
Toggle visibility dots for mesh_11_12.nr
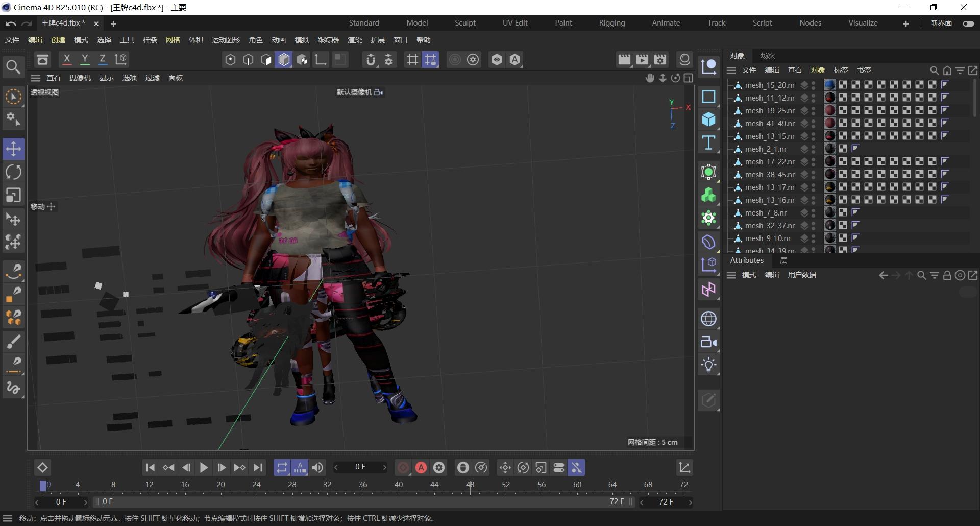point(813,98)
